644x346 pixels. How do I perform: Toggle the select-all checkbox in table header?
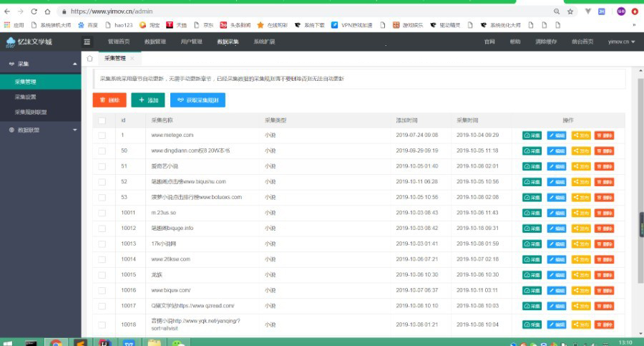pos(102,120)
